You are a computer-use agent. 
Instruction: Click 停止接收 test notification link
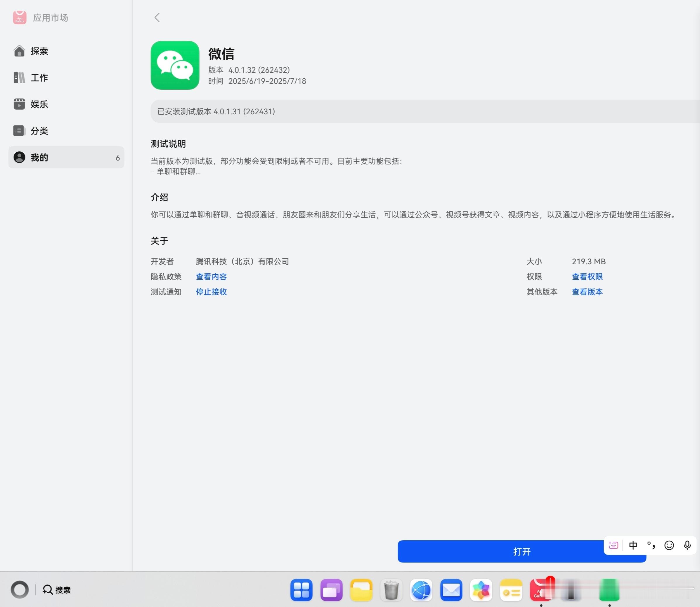(211, 292)
